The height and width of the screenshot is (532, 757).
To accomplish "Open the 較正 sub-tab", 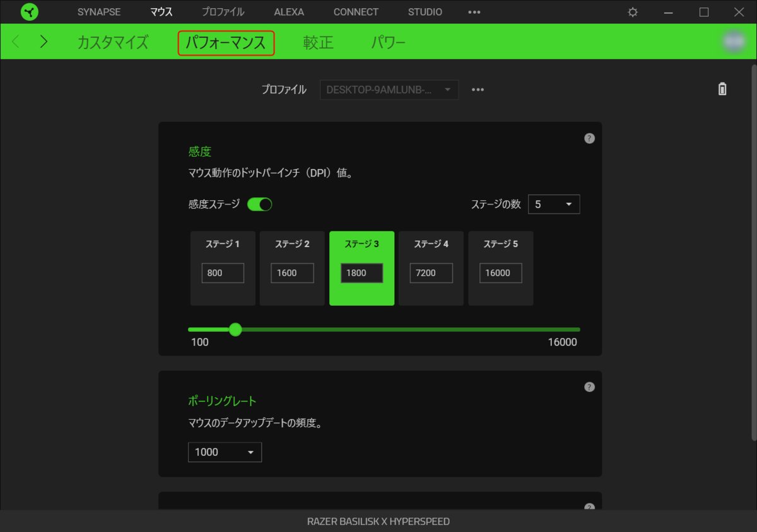I will 318,43.
